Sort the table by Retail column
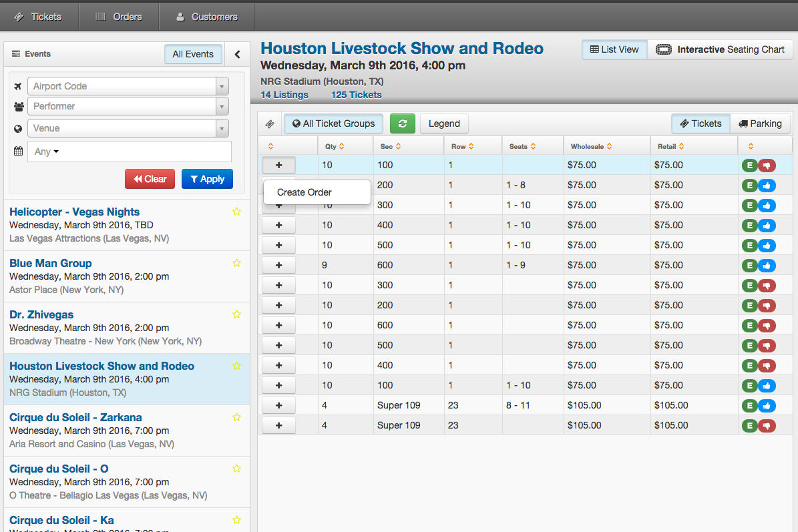798x532 pixels. [x=670, y=146]
